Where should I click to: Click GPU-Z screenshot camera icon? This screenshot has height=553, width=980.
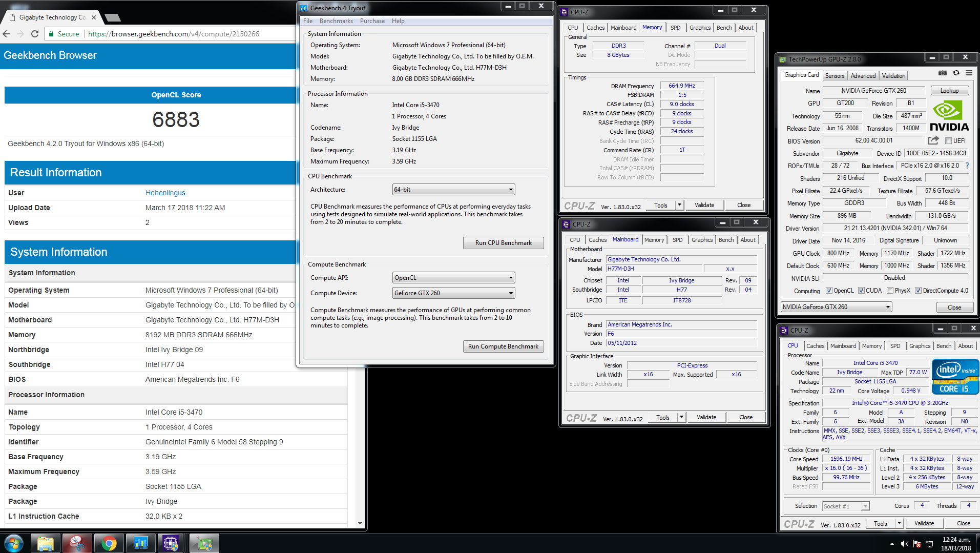pyautogui.click(x=942, y=73)
